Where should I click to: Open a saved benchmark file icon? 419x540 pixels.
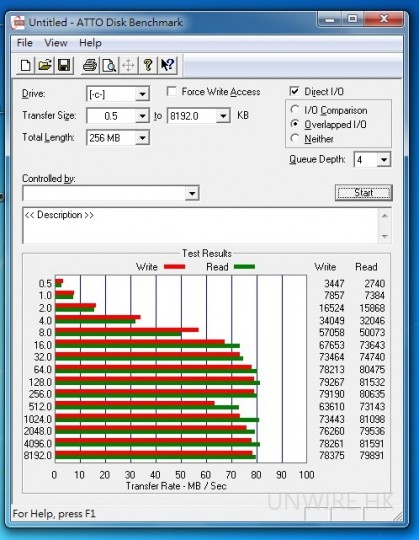click(45, 65)
